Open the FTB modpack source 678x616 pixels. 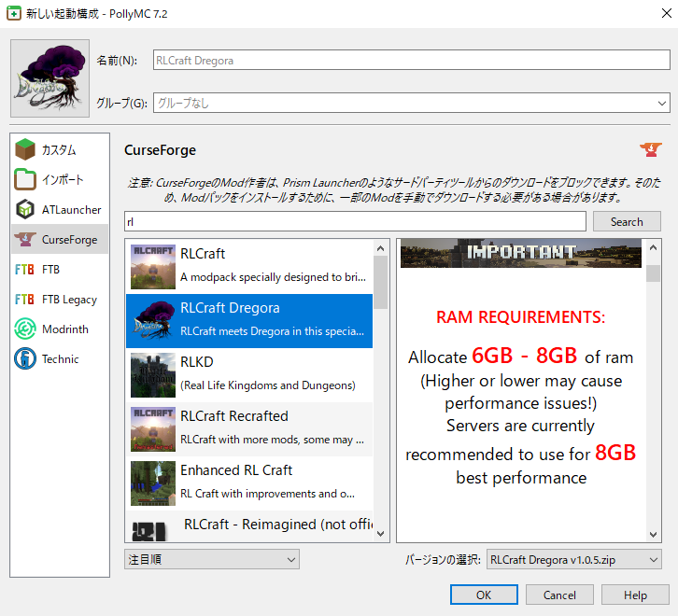tap(60, 269)
